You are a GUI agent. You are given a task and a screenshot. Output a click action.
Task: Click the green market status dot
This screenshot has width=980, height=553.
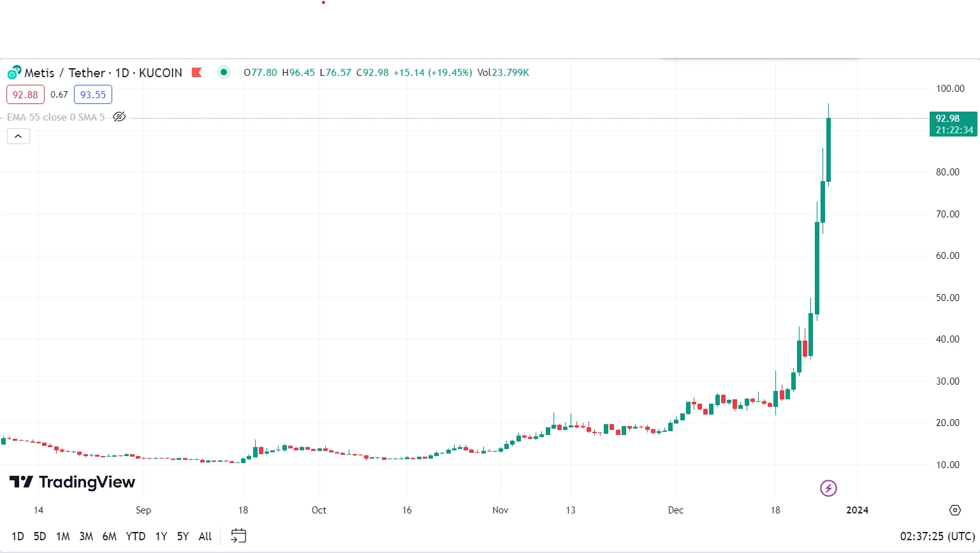(x=223, y=72)
